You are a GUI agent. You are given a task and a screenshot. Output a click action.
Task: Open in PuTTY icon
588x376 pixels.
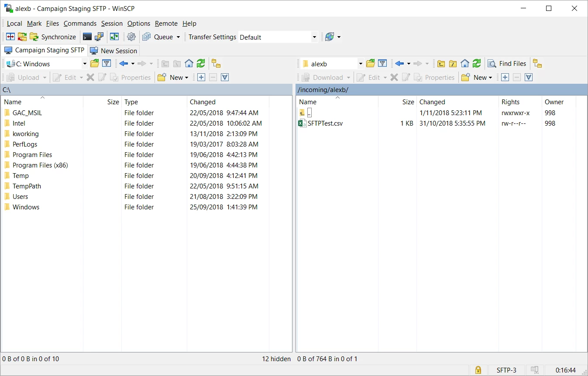(x=99, y=37)
